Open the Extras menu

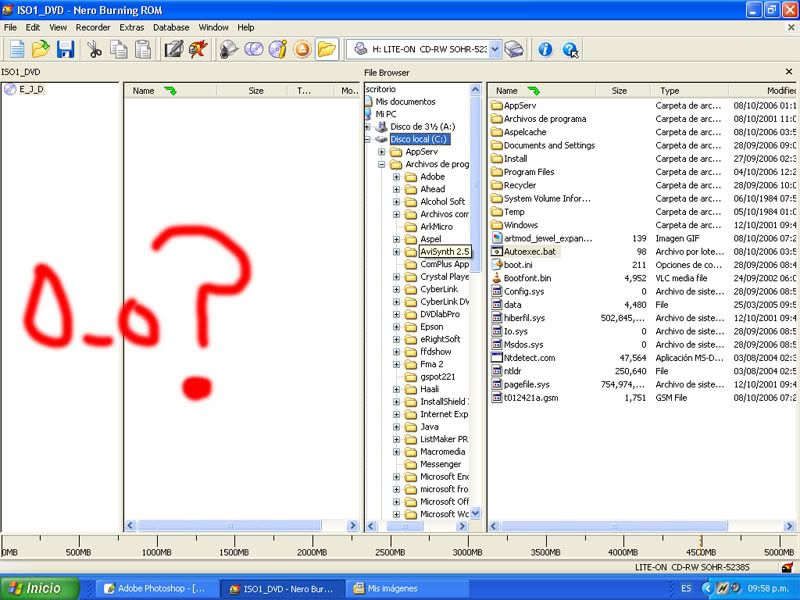[x=132, y=28]
